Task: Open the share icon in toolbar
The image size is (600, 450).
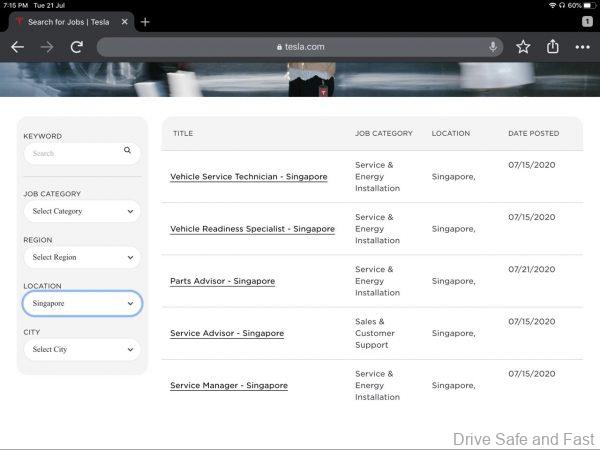Action: (553, 47)
